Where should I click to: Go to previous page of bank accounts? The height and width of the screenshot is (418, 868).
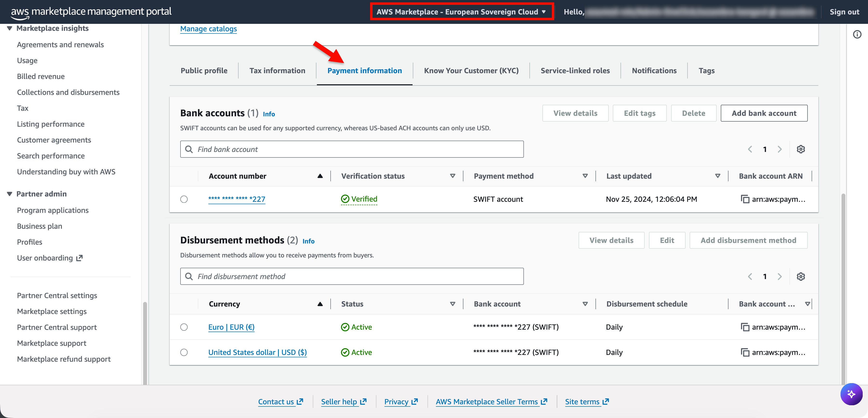point(750,149)
